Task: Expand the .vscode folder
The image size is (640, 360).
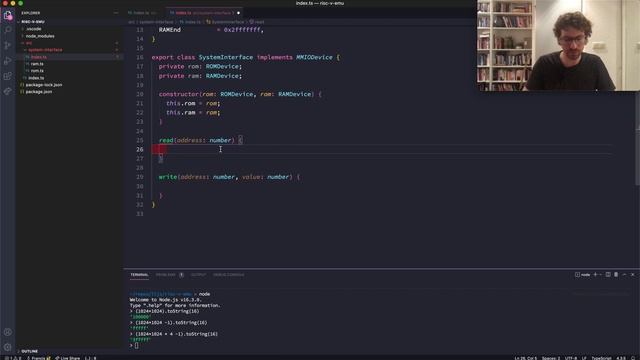Action: 33,29
